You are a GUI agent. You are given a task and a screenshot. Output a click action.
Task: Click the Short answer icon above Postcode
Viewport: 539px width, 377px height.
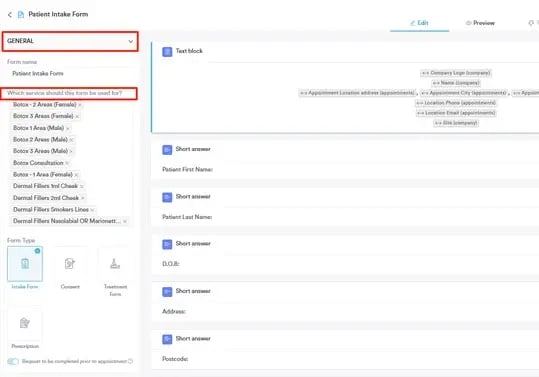167,339
